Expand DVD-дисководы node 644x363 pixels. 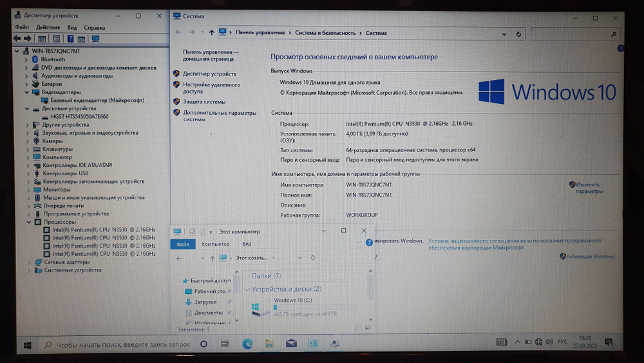coord(26,68)
